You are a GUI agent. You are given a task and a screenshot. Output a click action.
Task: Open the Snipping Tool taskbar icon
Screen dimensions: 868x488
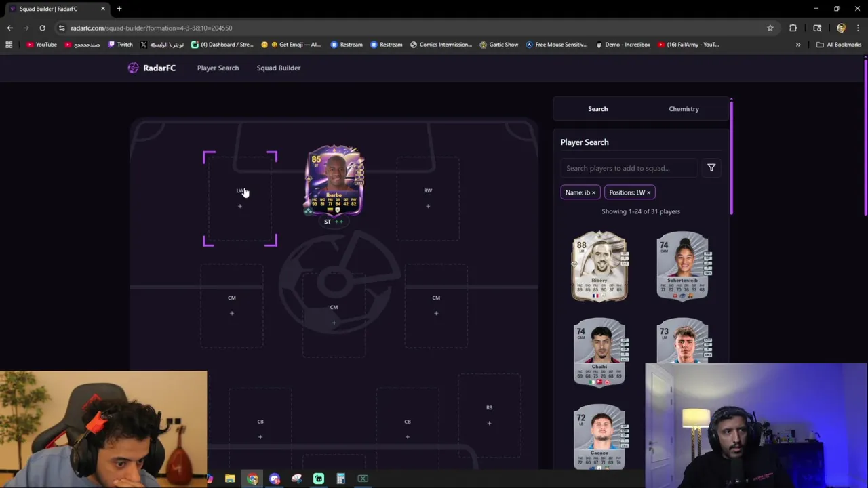(296, 479)
